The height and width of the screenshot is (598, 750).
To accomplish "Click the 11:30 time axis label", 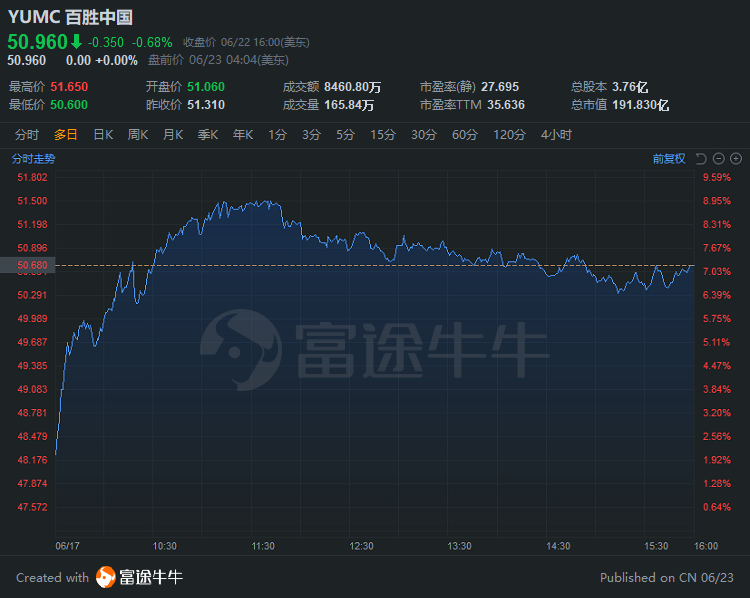I will [263, 546].
